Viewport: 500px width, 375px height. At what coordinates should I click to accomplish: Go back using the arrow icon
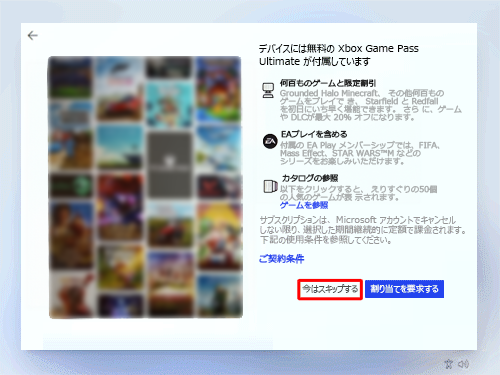[x=33, y=35]
